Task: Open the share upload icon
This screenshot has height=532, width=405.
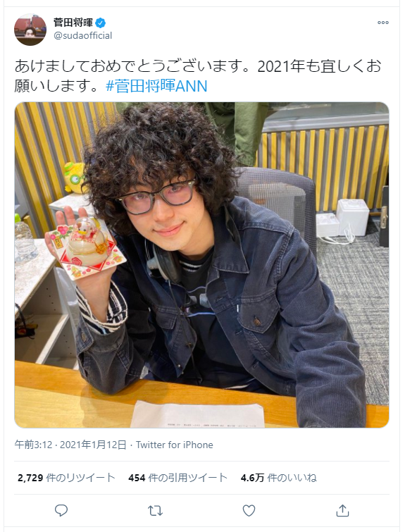Action: [x=342, y=510]
